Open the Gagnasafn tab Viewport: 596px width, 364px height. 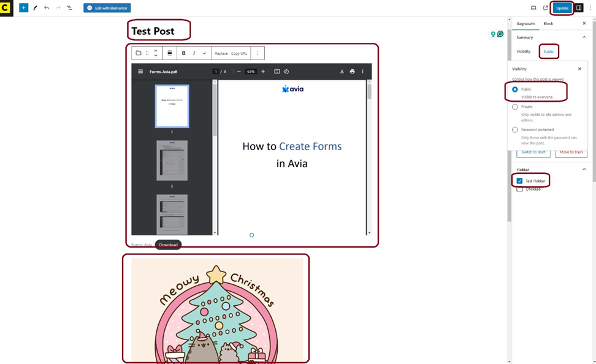coord(525,24)
